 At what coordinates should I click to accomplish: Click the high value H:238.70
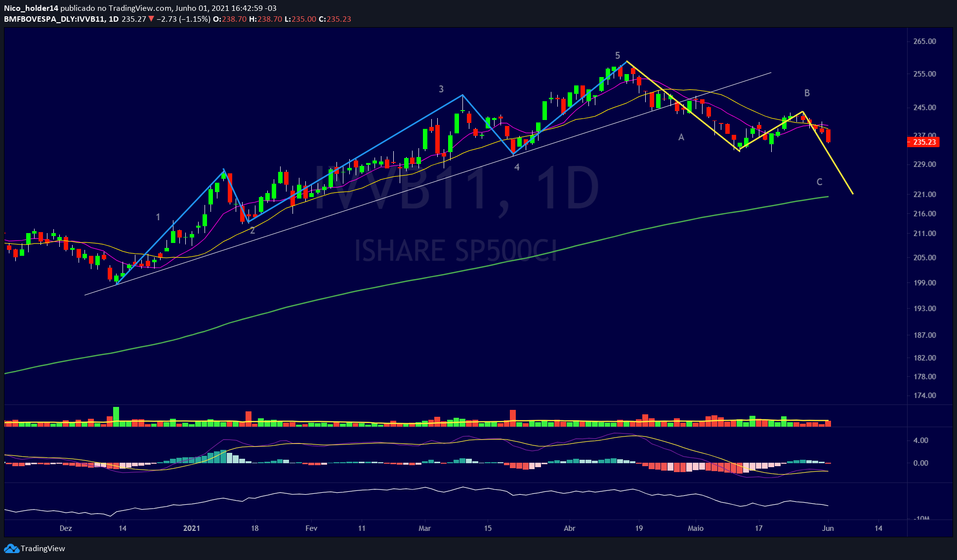[x=266, y=19]
